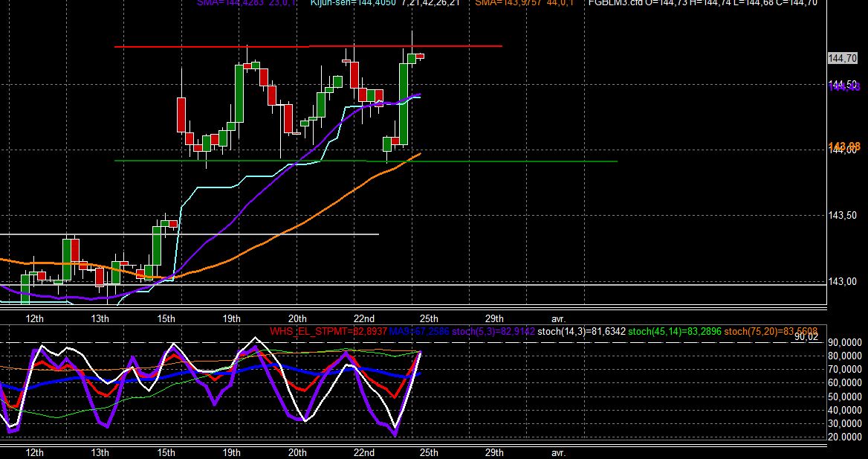This screenshot has height=459, width=868.
Task: Click the 29th date label under price chart
Action: 494,318
